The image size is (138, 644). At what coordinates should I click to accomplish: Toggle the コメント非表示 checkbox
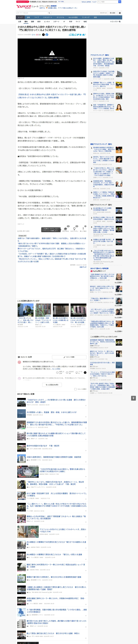point(75,389)
